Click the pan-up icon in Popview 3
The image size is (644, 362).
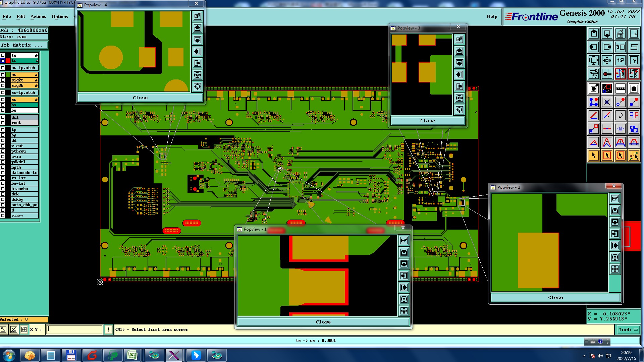[459, 51]
